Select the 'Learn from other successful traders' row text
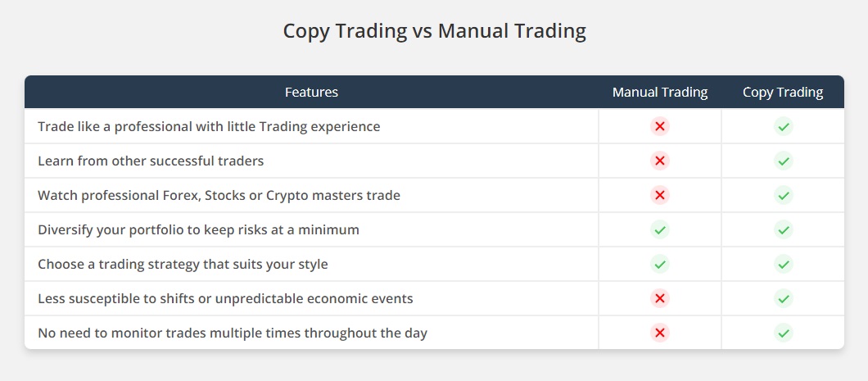Image resolution: width=868 pixels, height=381 pixels. click(151, 161)
